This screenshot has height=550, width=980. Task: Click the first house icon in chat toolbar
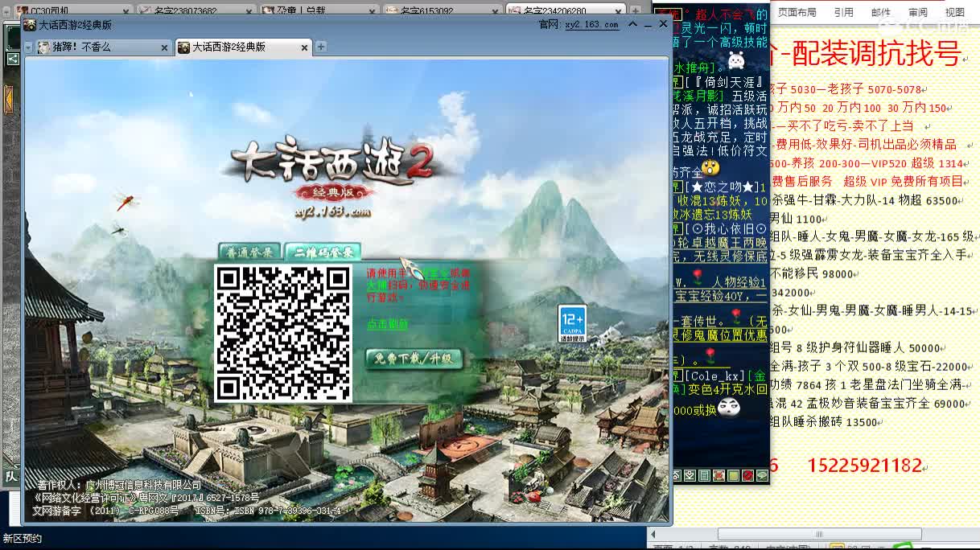(x=676, y=476)
